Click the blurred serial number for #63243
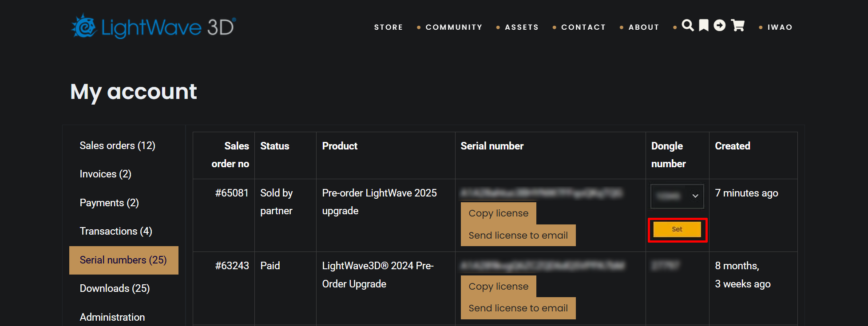This screenshot has height=326, width=868. 543,266
